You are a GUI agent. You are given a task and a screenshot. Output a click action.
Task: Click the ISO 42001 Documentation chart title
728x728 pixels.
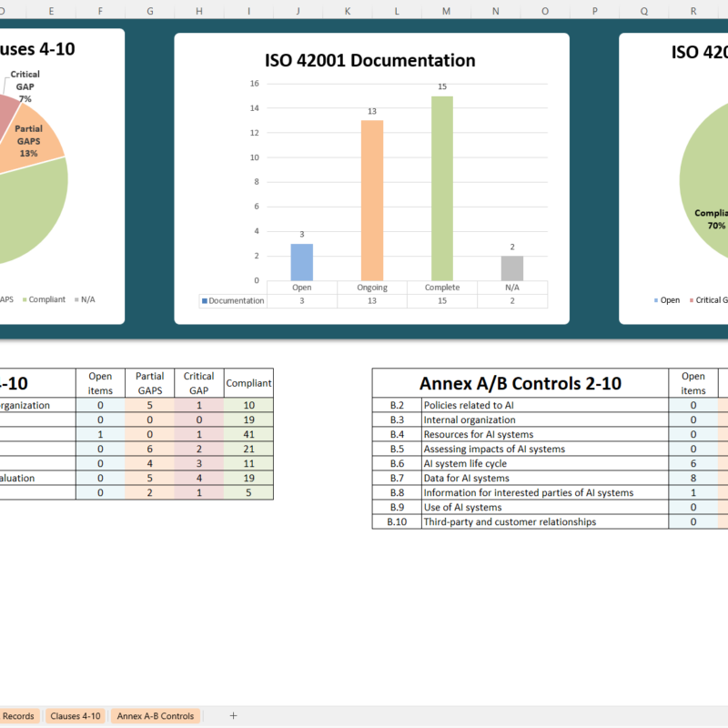(370, 61)
